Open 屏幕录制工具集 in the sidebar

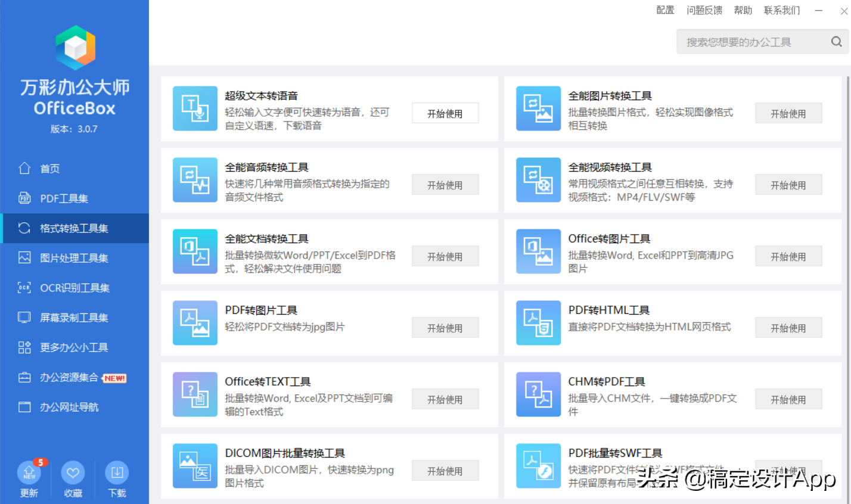click(x=74, y=318)
